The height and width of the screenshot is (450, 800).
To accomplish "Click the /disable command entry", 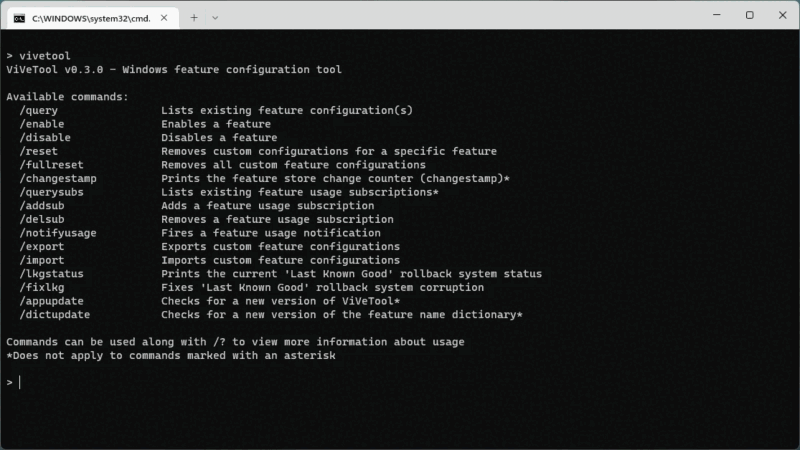I will (x=44, y=138).
